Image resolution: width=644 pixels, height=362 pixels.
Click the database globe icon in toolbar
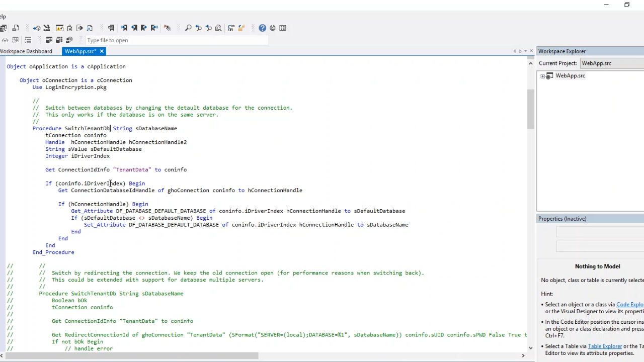(x=69, y=40)
